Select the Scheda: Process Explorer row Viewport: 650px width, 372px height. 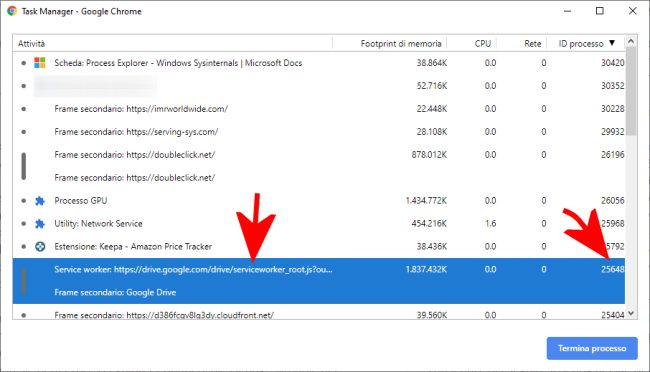[319, 63]
